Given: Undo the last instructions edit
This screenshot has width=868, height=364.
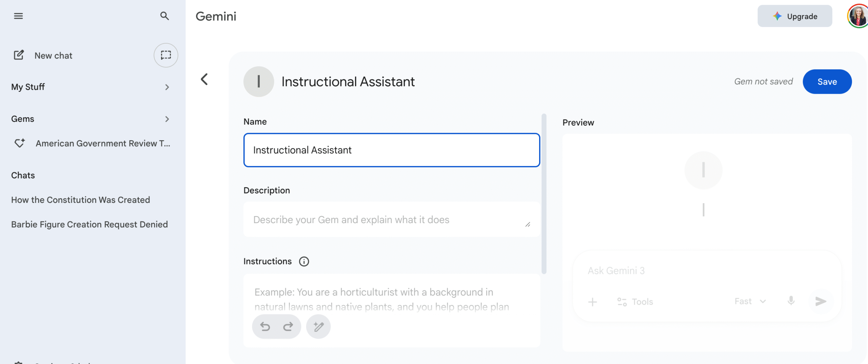Looking at the screenshot, I should [x=265, y=326].
